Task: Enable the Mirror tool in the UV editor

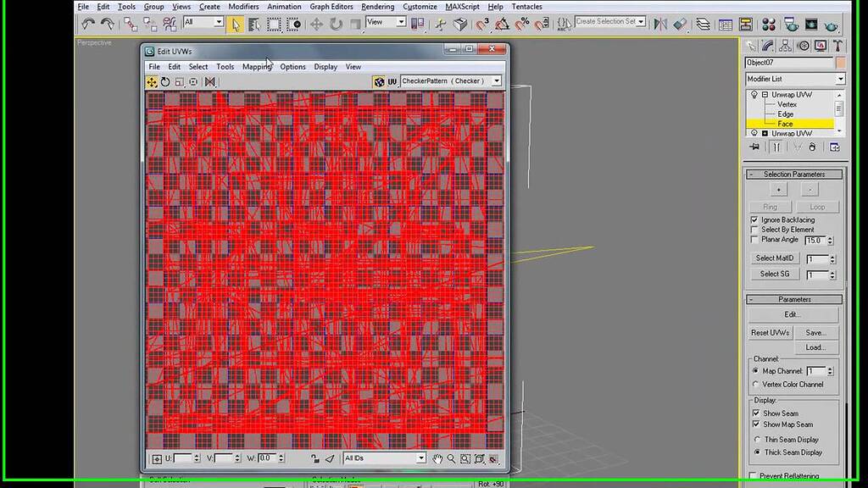Action: [x=209, y=81]
